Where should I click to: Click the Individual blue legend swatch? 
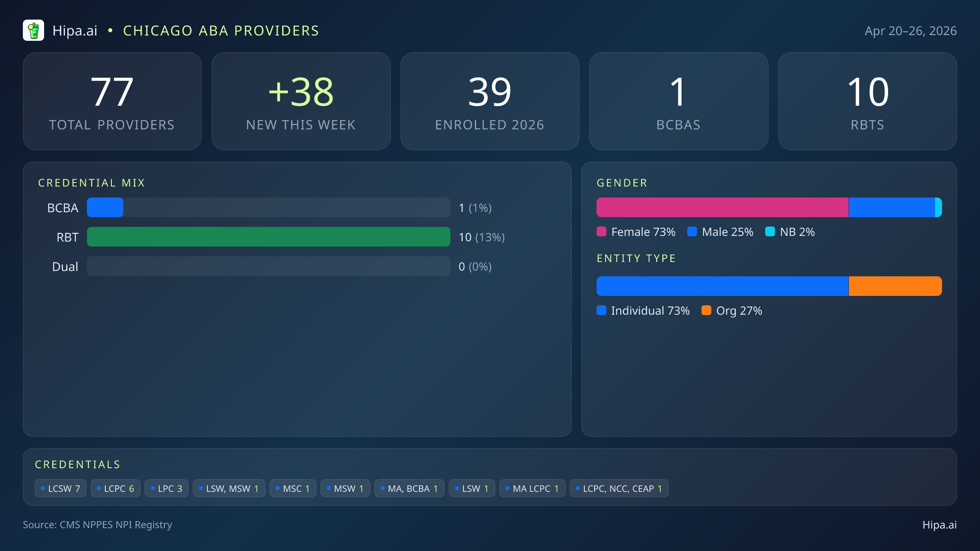[601, 311]
